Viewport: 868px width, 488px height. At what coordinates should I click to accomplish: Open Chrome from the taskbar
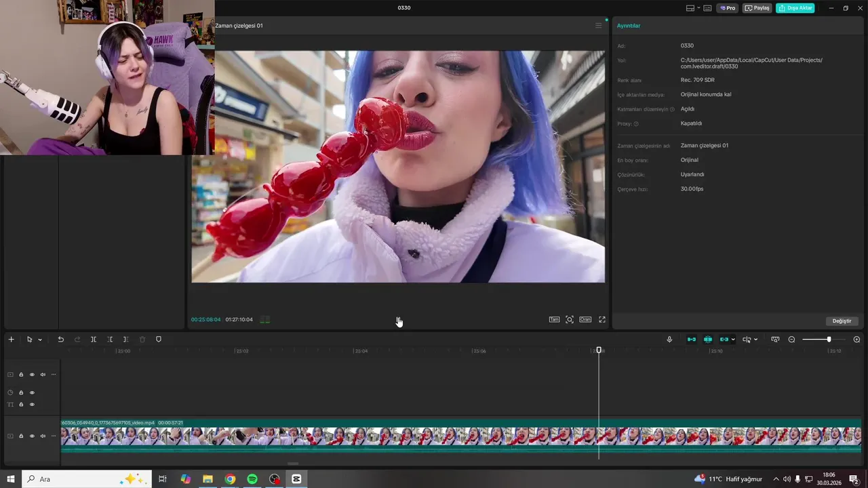coord(230,479)
